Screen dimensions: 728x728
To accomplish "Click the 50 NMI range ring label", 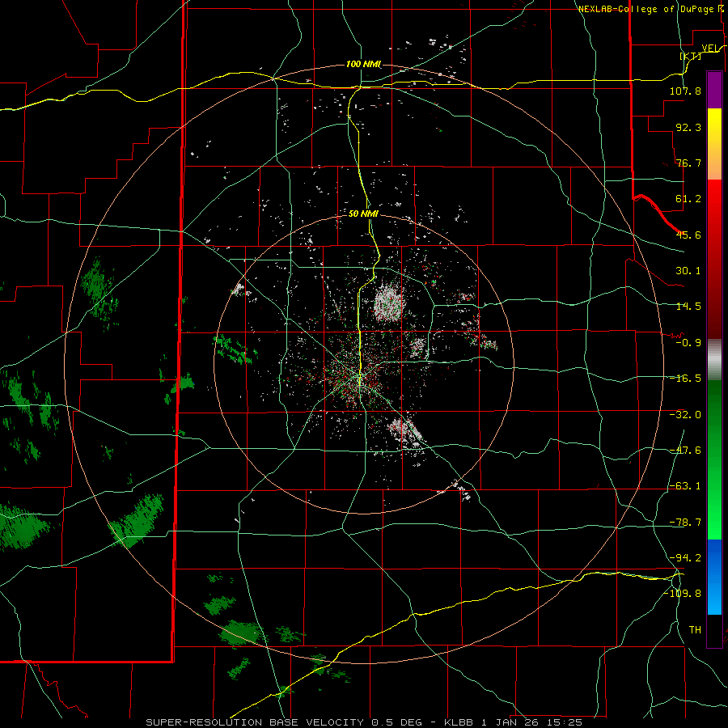I will (363, 214).
